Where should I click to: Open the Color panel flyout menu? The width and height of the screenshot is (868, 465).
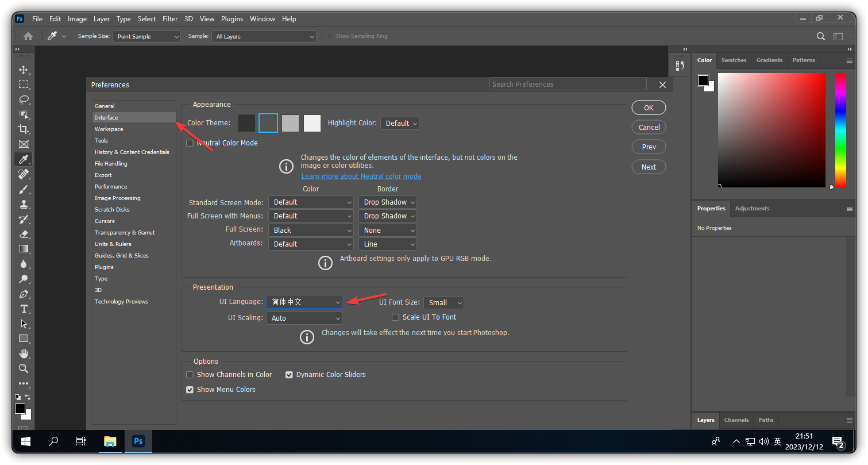pyautogui.click(x=850, y=60)
